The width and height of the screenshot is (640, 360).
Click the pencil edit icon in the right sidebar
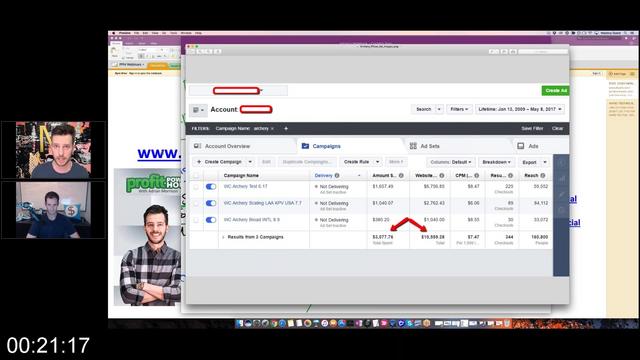[x=562, y=195]
